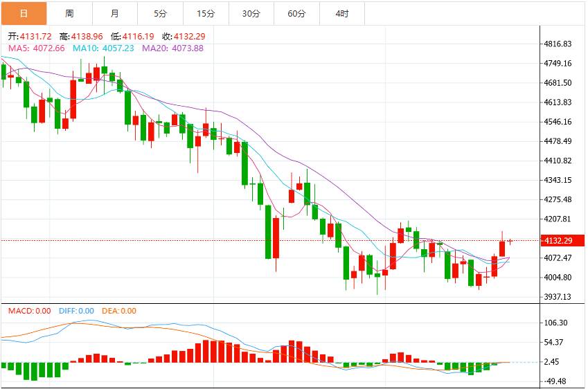Viewport: 588px width, 389px height.
Task: Switch to the 月 monthly tab
Action: pyautogui.click(x=115, y=13)
